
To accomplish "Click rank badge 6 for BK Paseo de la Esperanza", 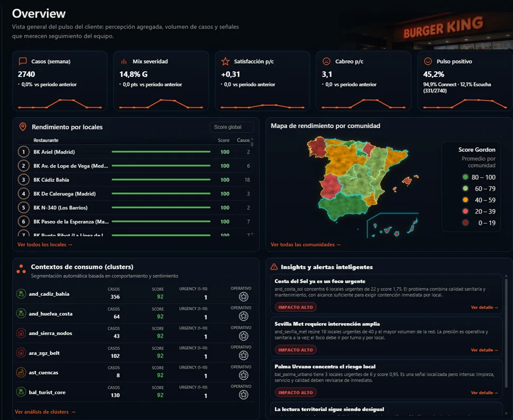I will 23,221.
